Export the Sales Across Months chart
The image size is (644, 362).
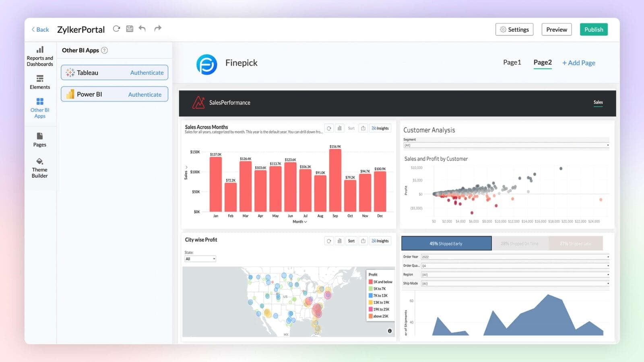pyautogui.click(x=363, y=128)
